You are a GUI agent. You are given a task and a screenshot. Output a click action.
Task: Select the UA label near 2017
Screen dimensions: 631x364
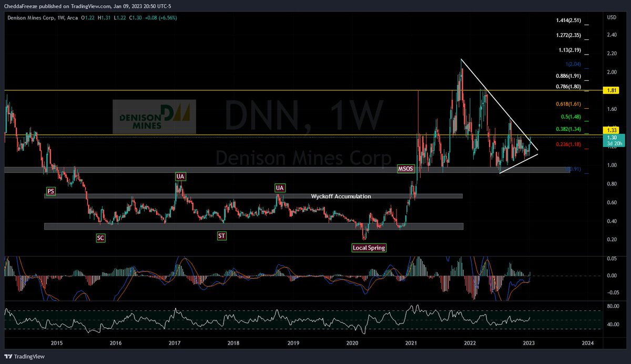[180, 176]
